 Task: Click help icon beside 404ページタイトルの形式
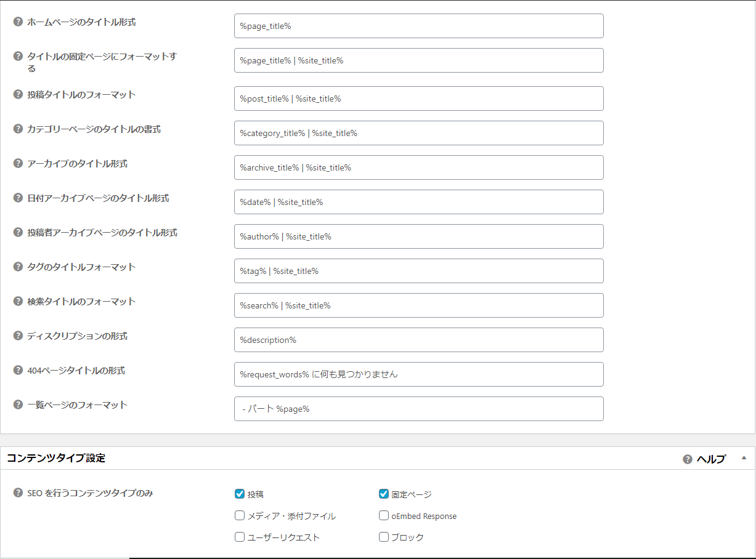(x=18, y=371)
